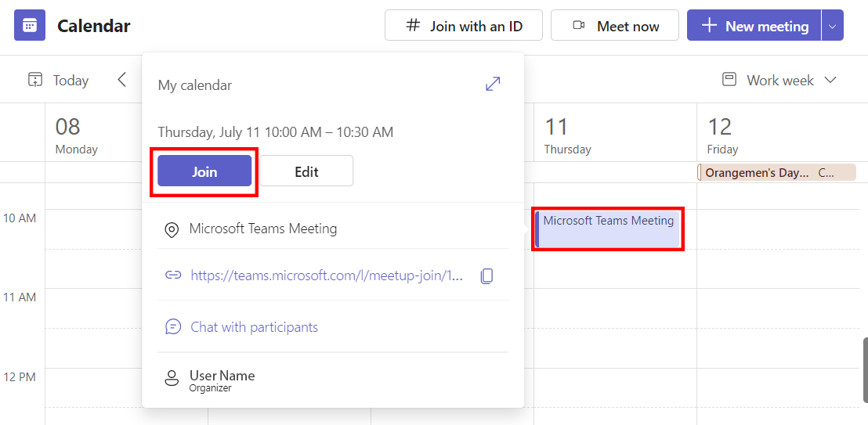This screenshot has width=868, height=425.
Task: Click the Today calendar icon
Action: pyautogui.click(x=35, y=80)
